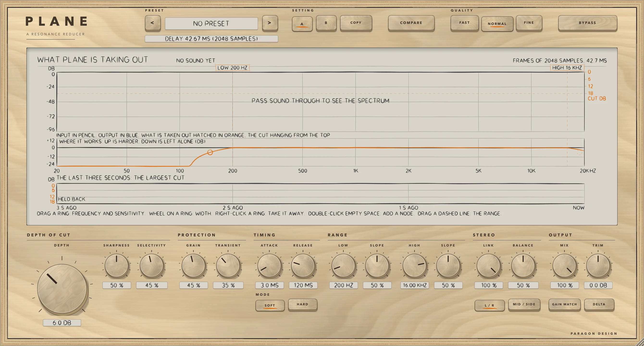The image size is (644, 346).
Task: Click the HIGH 16 KHZ range marker
Action: coord(567,68)
